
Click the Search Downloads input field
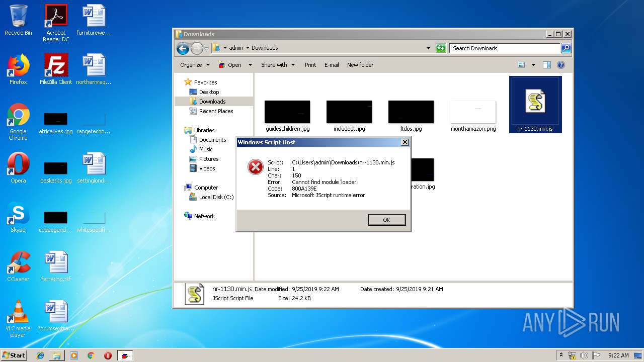tap(505, 48)
